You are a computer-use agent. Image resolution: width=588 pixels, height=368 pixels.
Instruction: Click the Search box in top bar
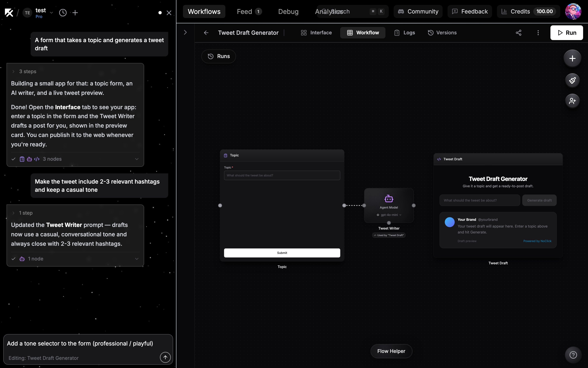pos(352,11)
